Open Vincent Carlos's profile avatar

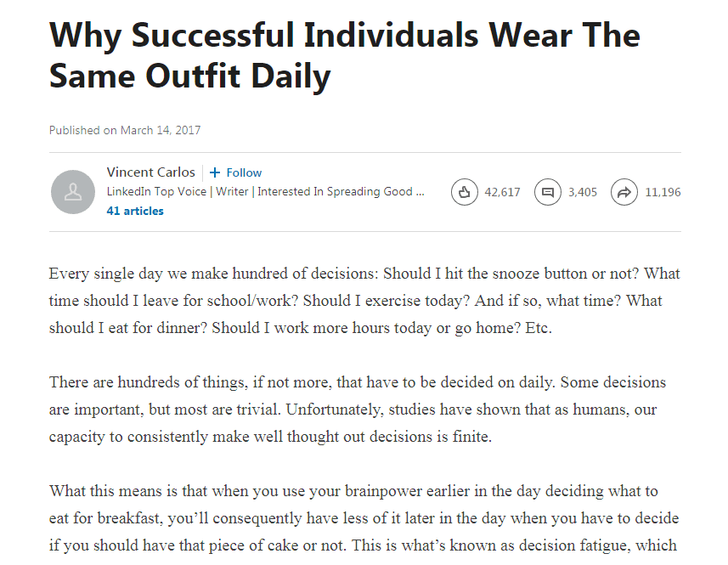point(73,192)
